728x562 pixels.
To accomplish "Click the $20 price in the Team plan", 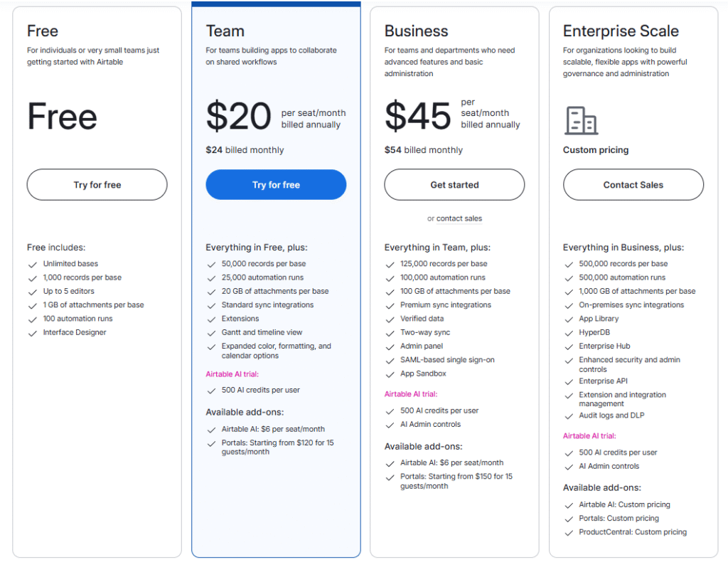I will [x=238, y=117].
